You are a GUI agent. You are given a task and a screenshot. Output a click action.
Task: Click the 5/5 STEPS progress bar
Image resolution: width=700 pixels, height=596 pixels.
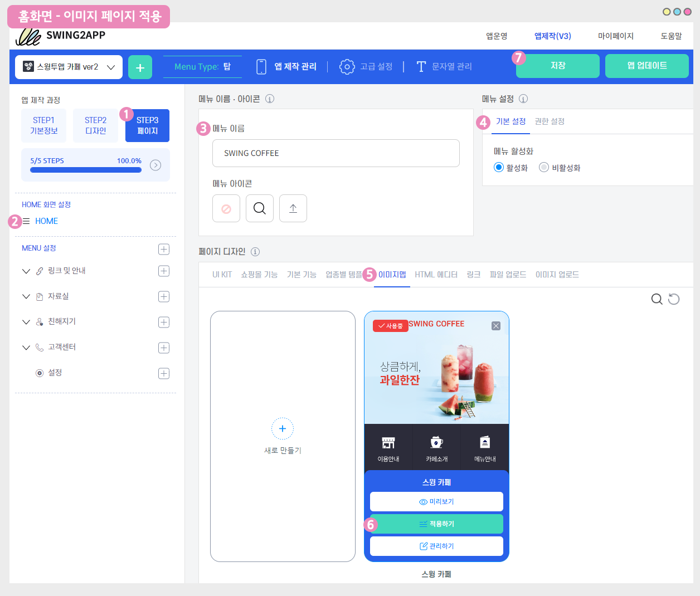86,169
